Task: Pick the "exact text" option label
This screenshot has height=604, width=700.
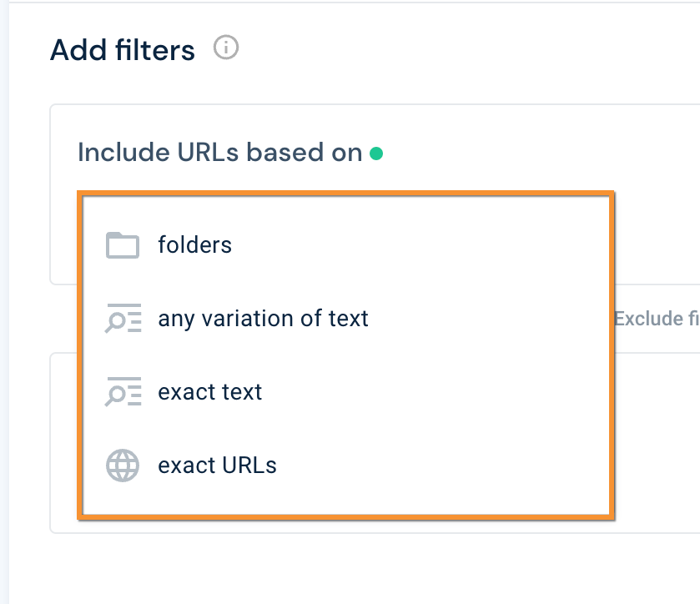Action: coord(210,392)
